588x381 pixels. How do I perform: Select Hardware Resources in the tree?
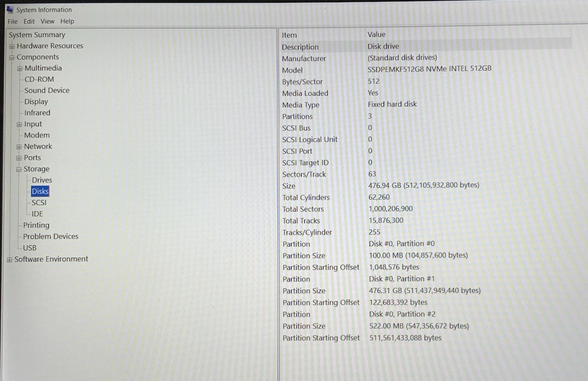(50, 46)
